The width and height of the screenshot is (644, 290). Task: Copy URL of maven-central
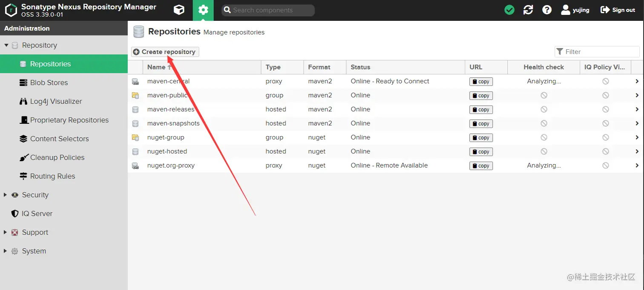click(x=481, y=82)
